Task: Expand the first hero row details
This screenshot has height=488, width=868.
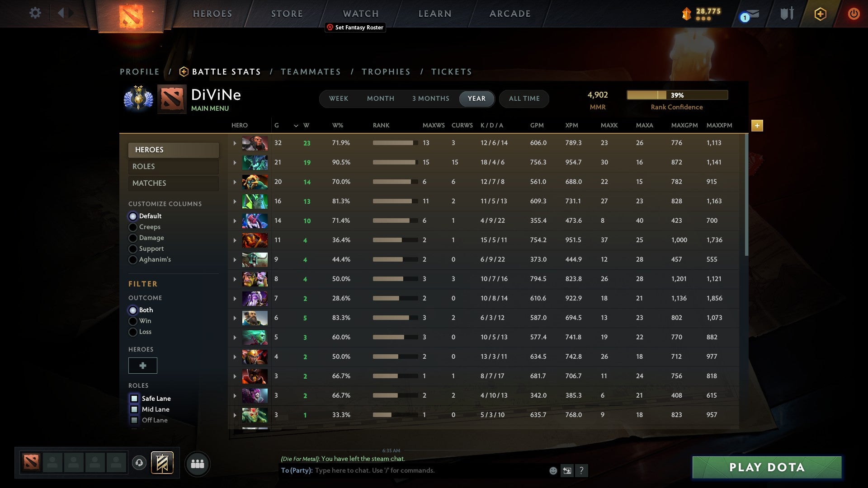Action: click(x=235, y=143)
